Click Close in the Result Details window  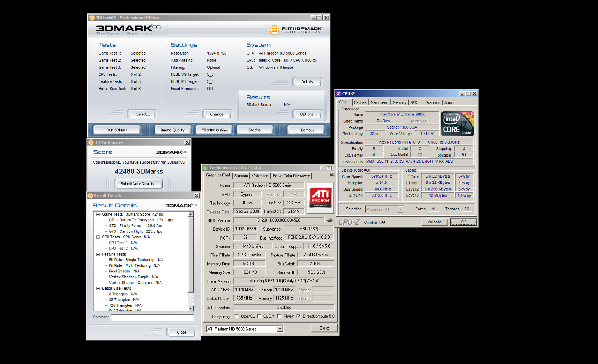point(181,332)
